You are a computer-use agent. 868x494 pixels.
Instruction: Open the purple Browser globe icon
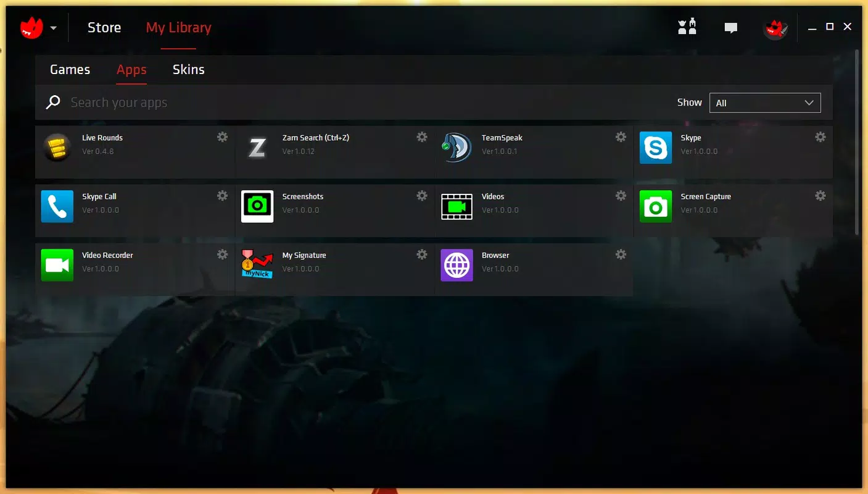tap(457, 265)
